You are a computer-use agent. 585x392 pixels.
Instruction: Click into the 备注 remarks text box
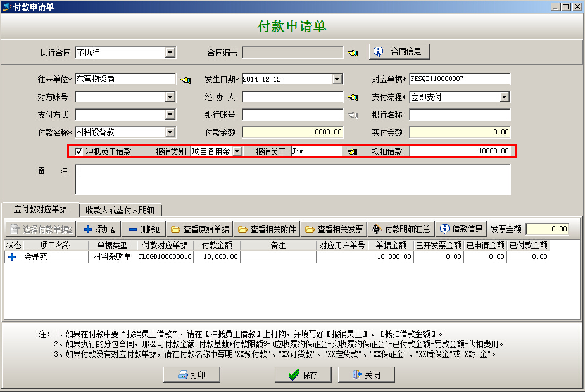point(292,179)
